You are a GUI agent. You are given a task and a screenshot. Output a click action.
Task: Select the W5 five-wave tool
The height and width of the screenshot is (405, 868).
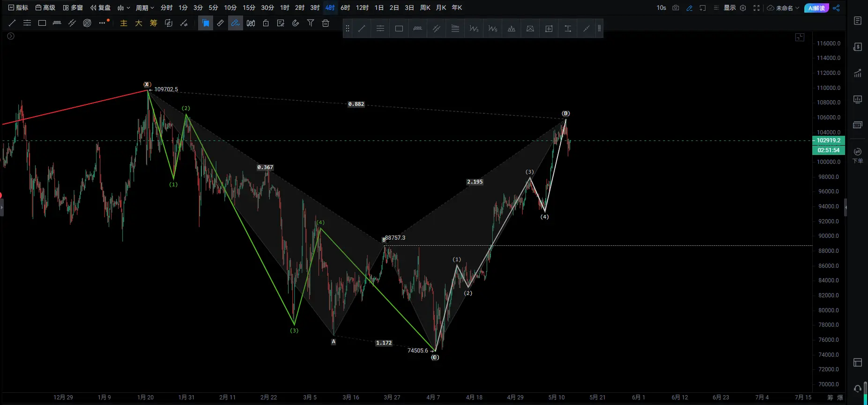[x=493, y=29]
